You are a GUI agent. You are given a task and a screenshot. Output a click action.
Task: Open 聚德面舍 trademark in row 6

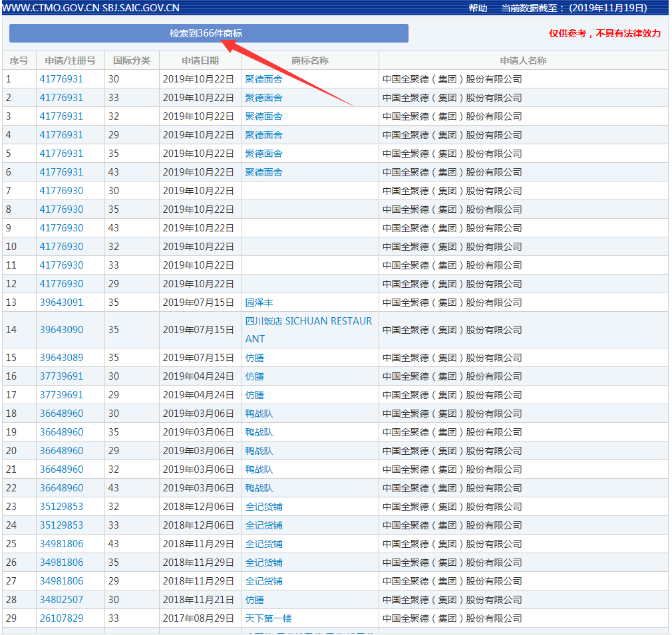263,172
